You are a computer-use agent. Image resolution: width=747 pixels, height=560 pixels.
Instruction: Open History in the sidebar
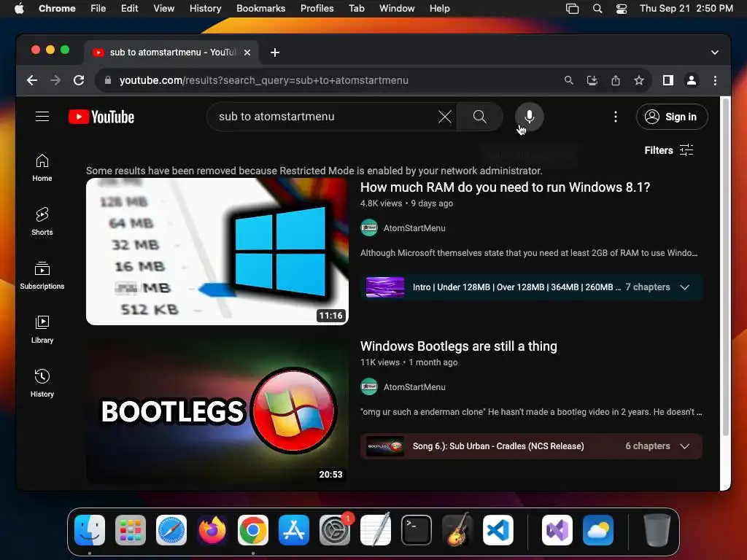[x=42, y=383]
